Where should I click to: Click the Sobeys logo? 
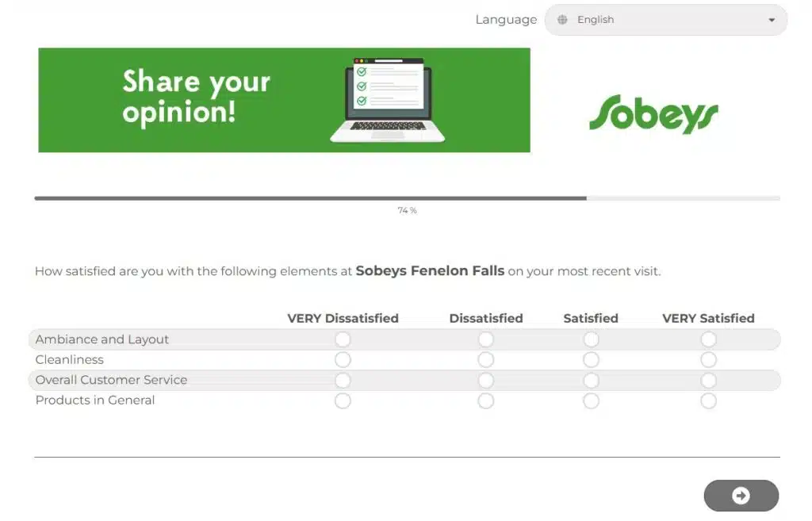pyautogui.click(x=653, y=114)
